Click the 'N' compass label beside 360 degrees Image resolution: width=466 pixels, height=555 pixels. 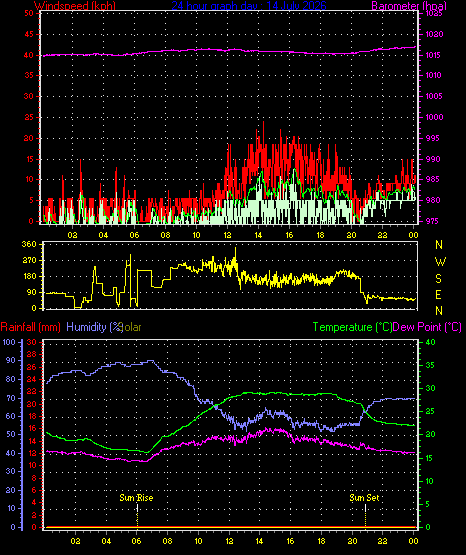(439, 245)
